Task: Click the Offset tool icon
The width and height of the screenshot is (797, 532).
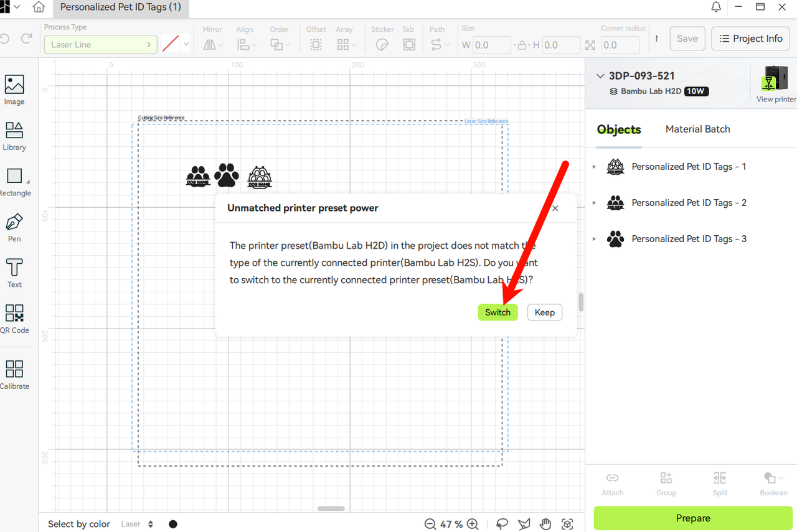Action: (316, 44)
